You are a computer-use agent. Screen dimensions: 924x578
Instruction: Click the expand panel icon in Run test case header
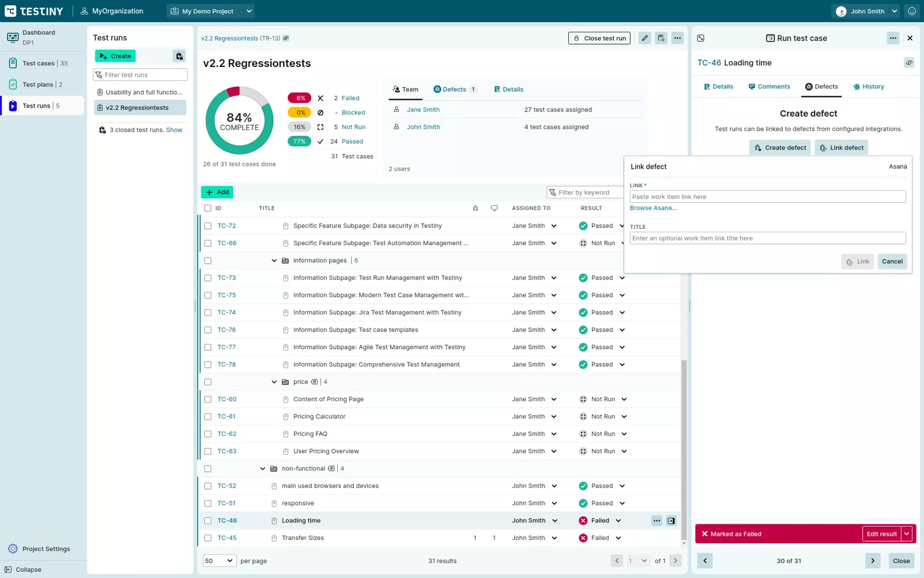pyautogui.click(x=701, y=38)
